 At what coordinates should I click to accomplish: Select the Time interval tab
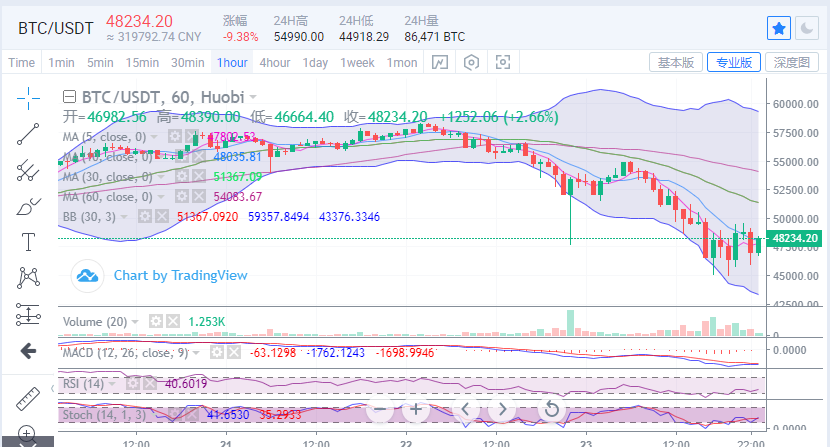click(22, 62)
